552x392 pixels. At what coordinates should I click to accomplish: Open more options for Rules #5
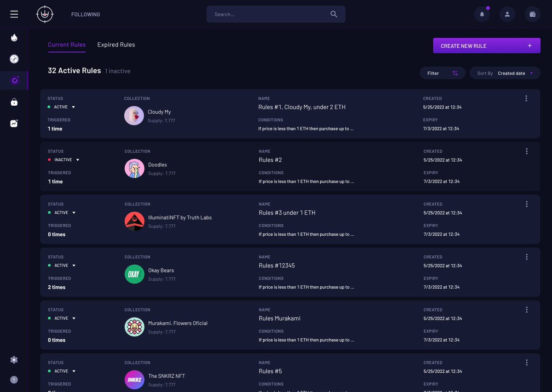click(527, 363)
